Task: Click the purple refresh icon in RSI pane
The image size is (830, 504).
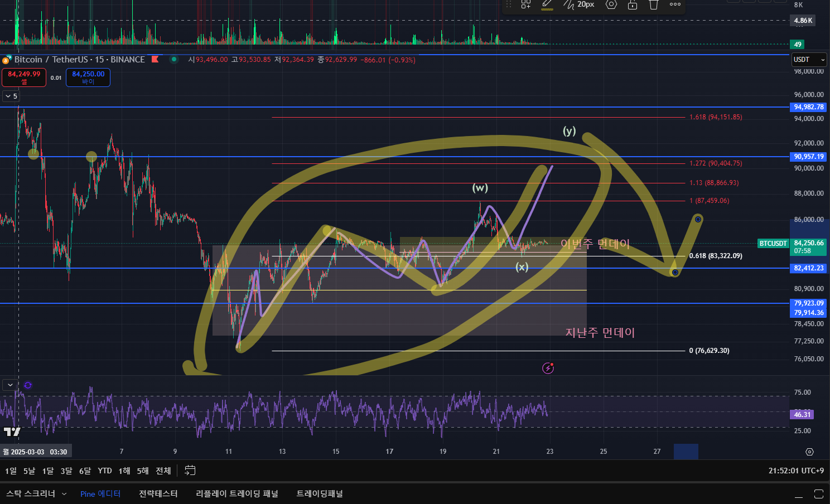Action: click(28, 385)
